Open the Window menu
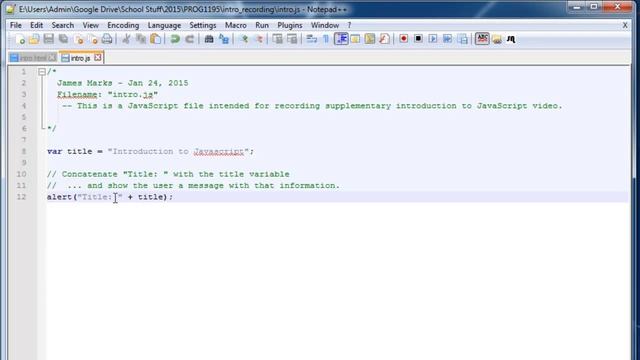Screen dimensions: 640x360 pyautogui.click(x=324, y=25)
